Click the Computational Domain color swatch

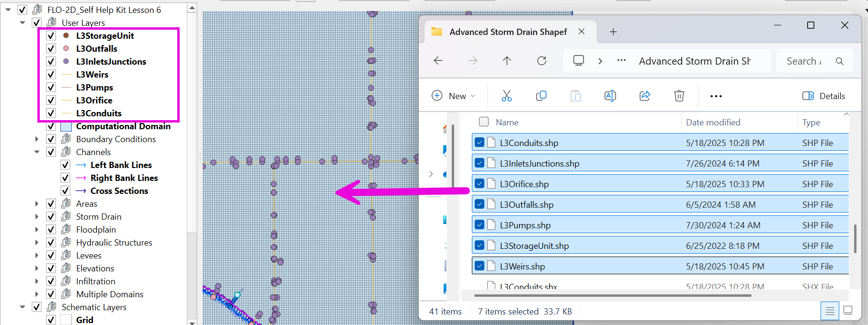point(66,126)
